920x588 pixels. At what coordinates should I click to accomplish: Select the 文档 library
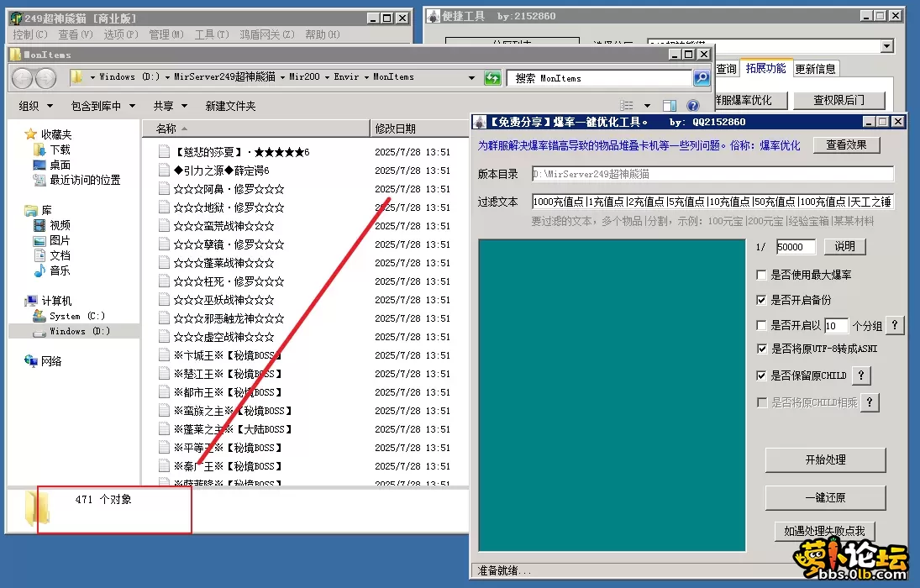pyautogui.click(x=52, y=256)
